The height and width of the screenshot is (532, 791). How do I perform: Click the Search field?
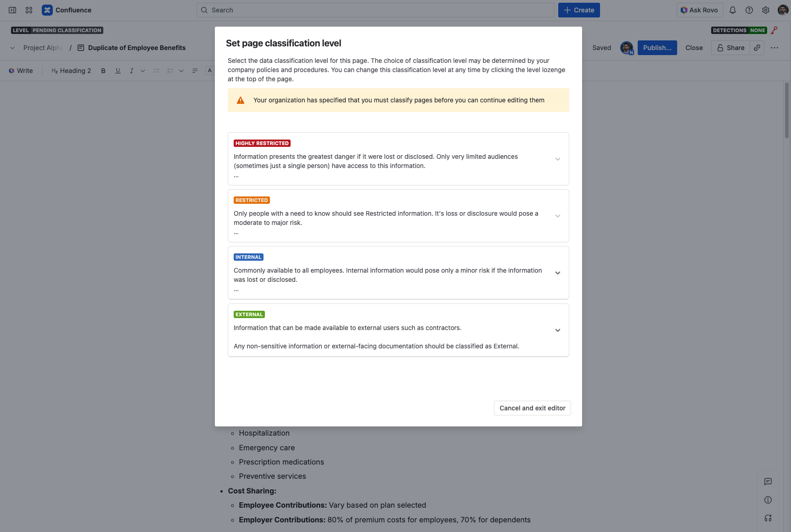[375, 10]
